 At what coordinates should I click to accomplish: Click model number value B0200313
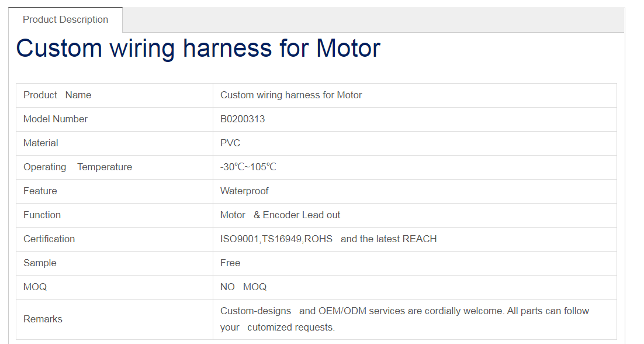pyautogui.click(x=243, y=119)
